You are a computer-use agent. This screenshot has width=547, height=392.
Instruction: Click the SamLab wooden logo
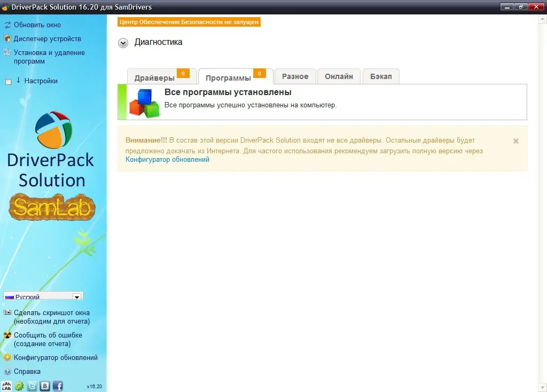(x=52, y=207)
